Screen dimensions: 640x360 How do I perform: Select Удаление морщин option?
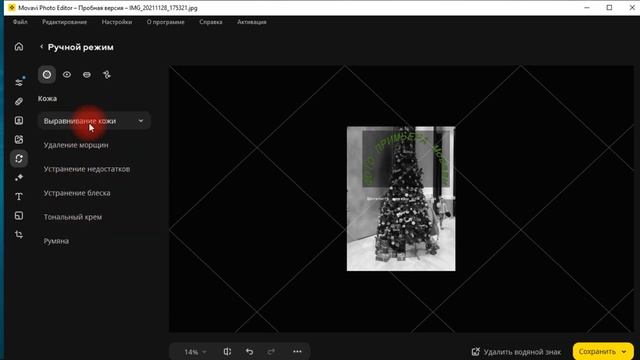tap(76, 145)
